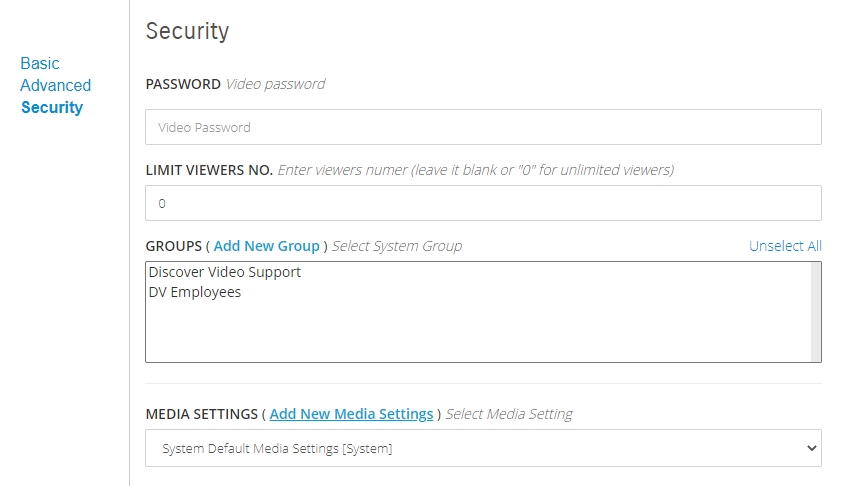The width and height of the screenshot is (844, 486).
Task: Select the DV Employees group
Action: [x=195, y=293]
